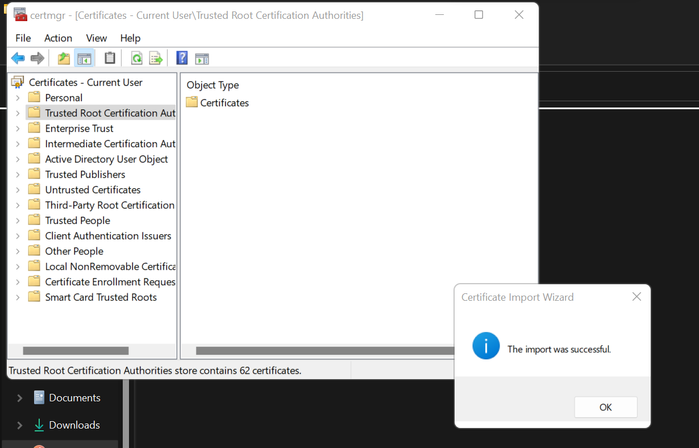Click OK in Certificate Import Wizard
The width and height of the screenshot is (699, 448).
tap(605, 407)
